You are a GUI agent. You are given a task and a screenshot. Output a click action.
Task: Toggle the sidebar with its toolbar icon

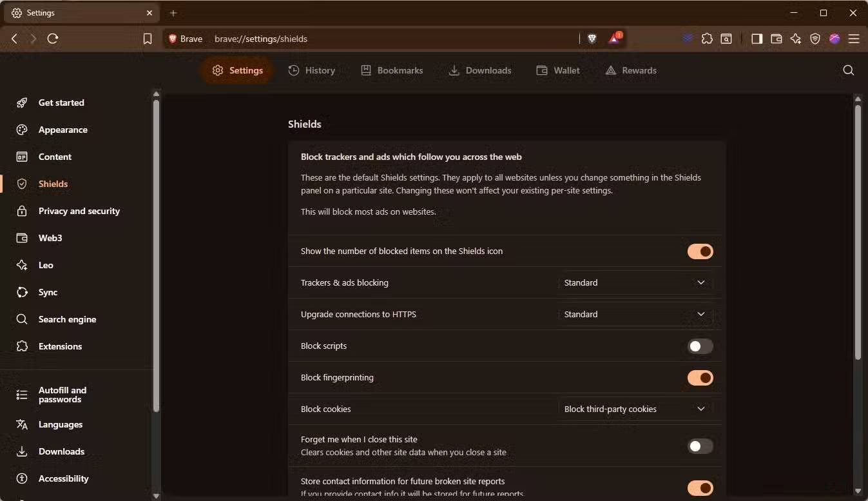[757, 39]
